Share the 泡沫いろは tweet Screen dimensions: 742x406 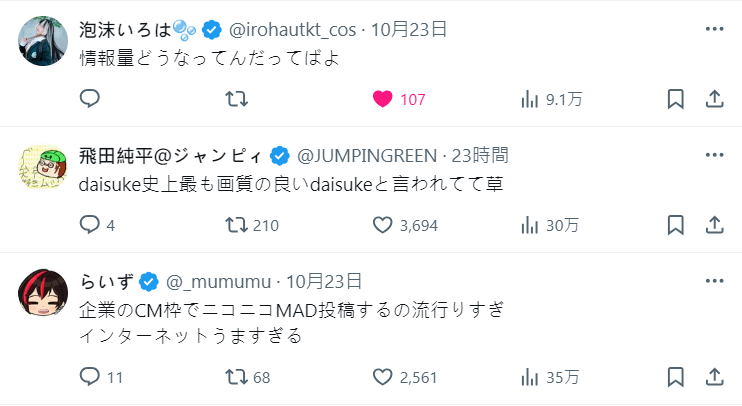pos(715,99)
